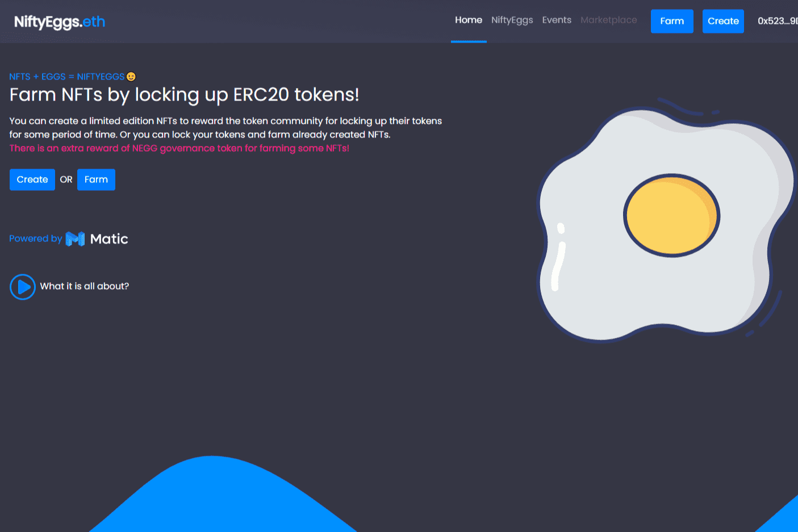The image size is (798, 532).
Task: Open the 0x523 wallet address
Action: pos(776,21)
